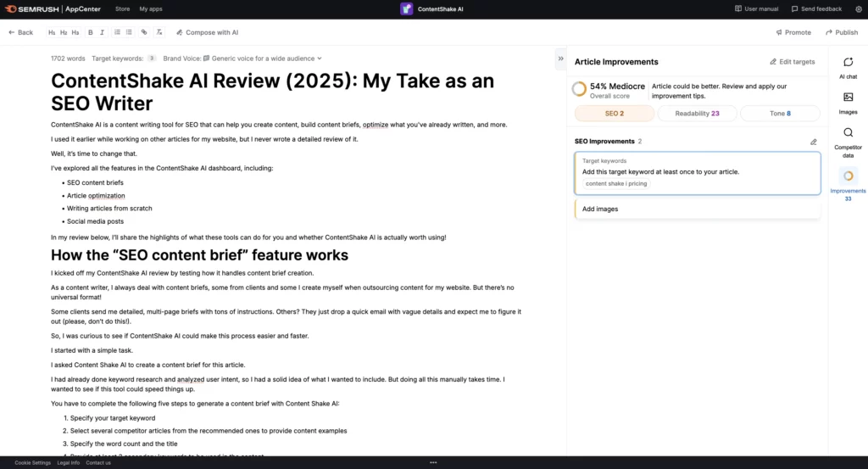Screen dimensions: 868x469
Task: Open Brand Voice dropdown
Action: tap(242, 59)
